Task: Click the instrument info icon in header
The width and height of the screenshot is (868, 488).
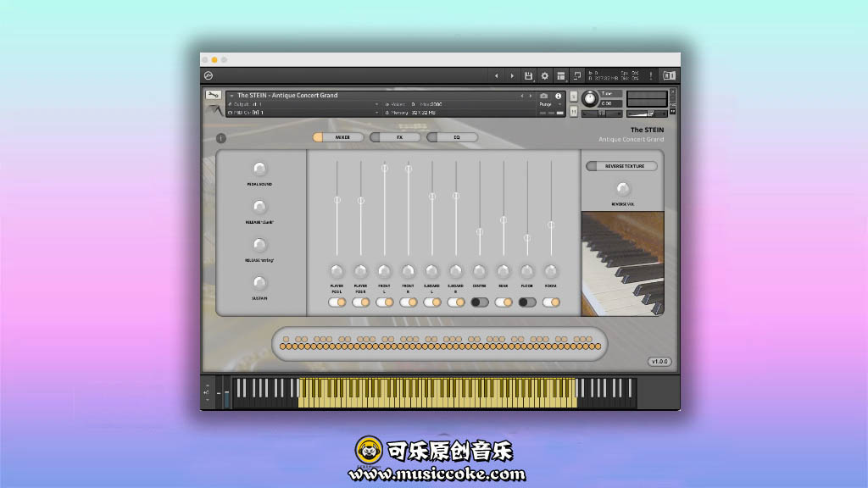Action: tap(558, 97)
